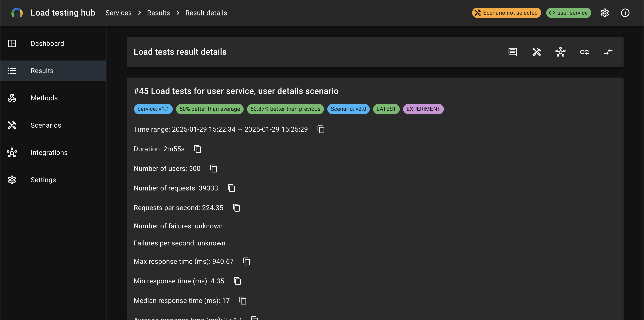
Task: Follow the Results breadcrumb link
Action: click(x=158, y=13)
